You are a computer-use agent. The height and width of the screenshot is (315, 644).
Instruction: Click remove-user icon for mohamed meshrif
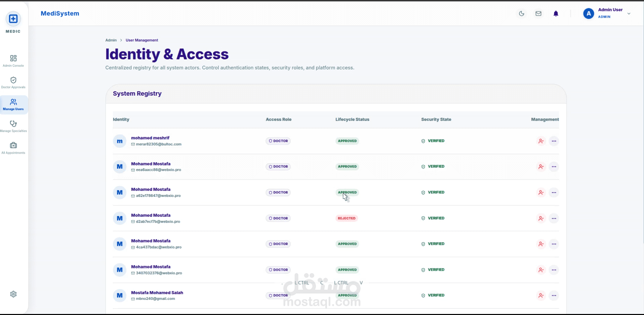[x=541, y=141]
